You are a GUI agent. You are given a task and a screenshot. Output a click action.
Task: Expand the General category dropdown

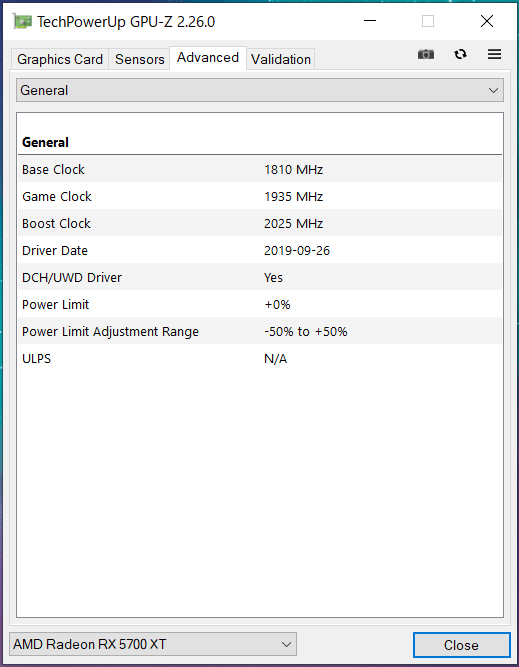point(260,90)
